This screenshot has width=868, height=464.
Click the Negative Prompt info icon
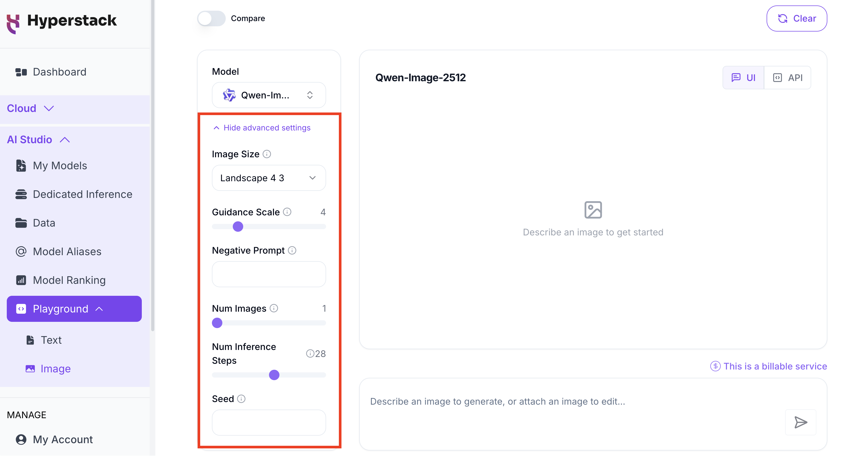(292, 250)
